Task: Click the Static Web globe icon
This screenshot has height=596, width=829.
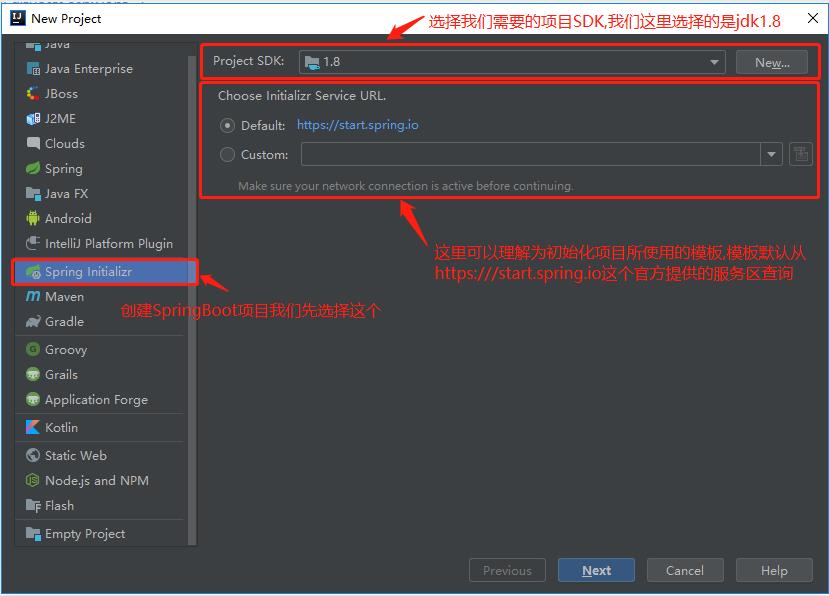Action: [x=33, y=455]
